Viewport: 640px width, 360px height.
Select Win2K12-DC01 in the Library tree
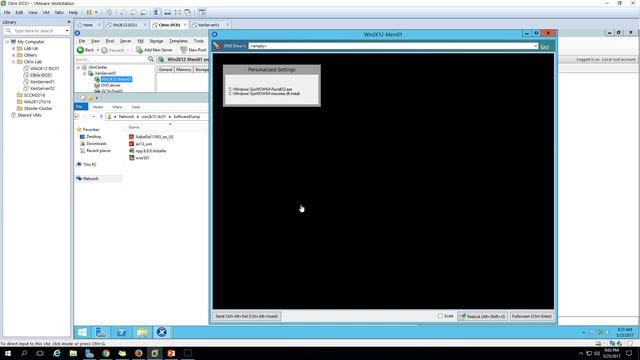pyautogui.click(x=44, y=68)
